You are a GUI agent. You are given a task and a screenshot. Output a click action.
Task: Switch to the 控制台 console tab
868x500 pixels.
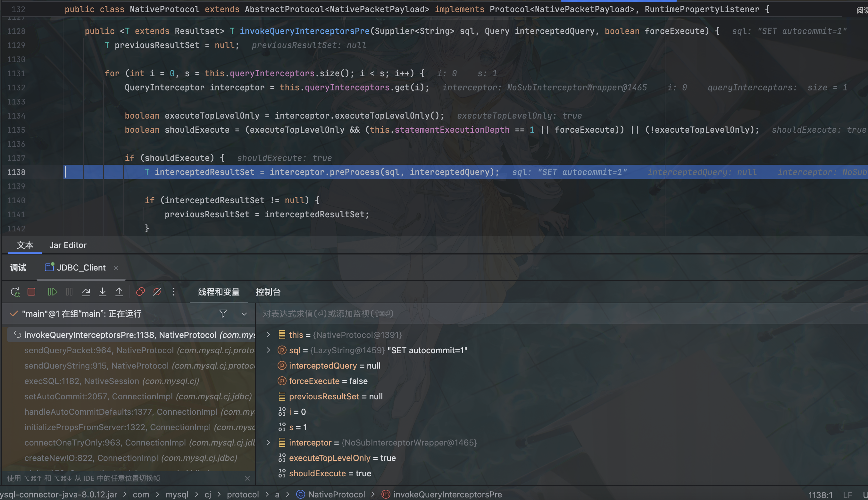click(268, 292)
